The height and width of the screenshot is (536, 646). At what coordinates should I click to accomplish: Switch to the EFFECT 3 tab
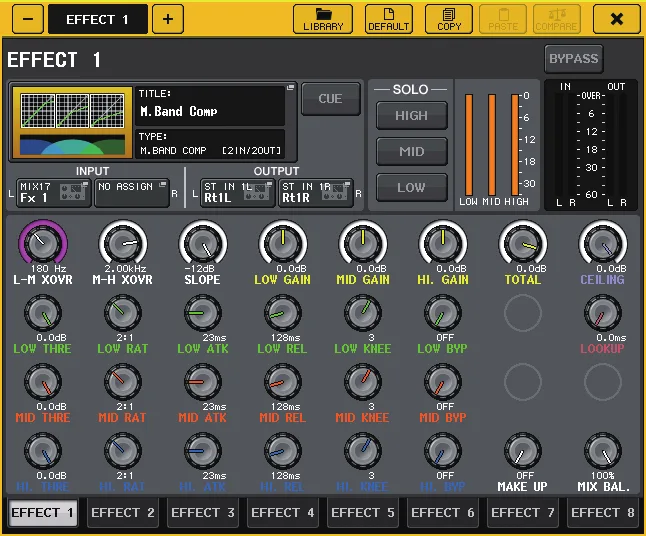202,513
